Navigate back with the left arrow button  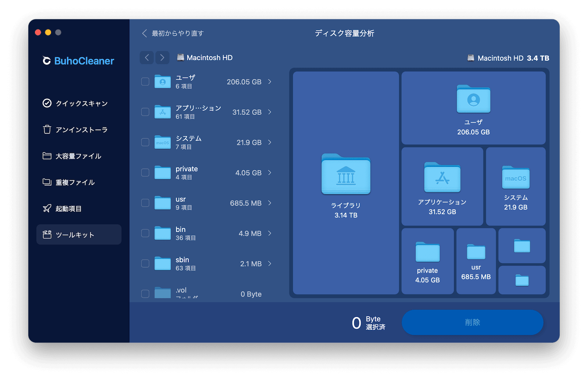tap(147, 58)
